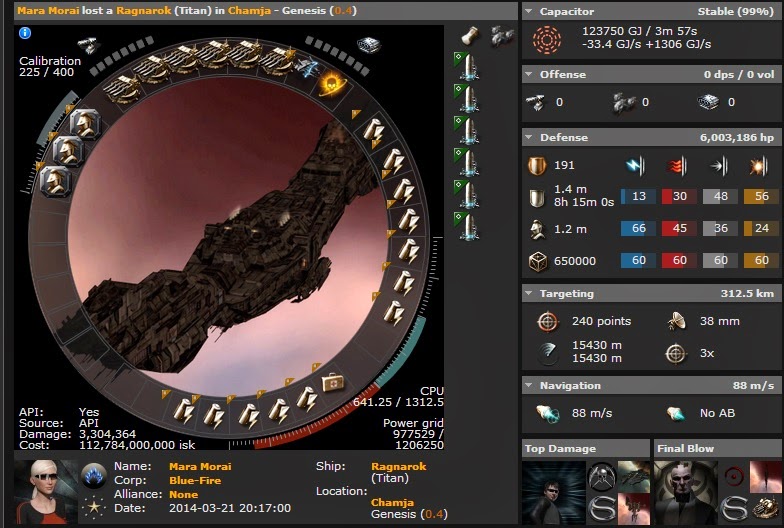Click the missile launcher icon in the Offense panel
Image resolution: width=784 pixels, height=528 pixels.
(x=708, y=102)
